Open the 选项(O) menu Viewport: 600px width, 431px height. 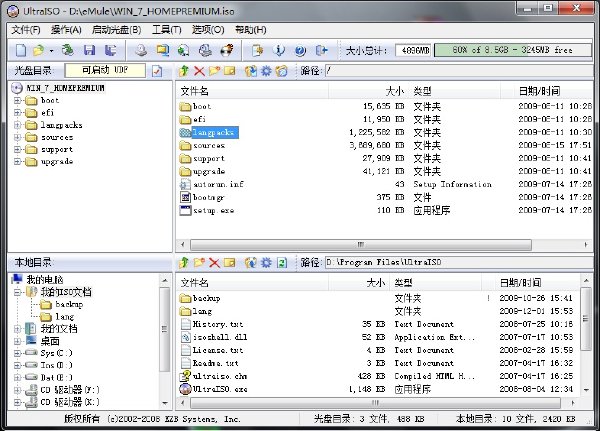click(x=208, y=30)
